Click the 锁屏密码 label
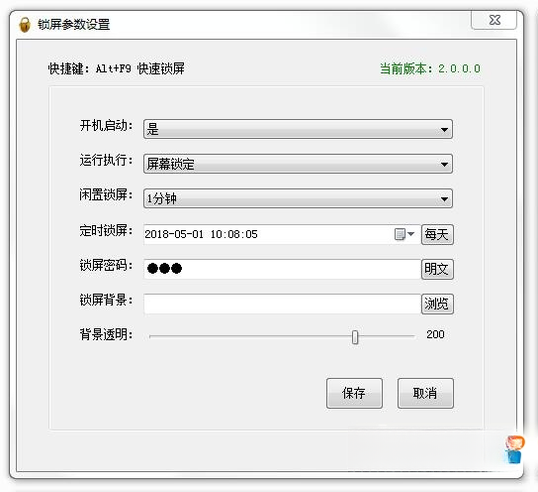Screen dimensions: 538x492 [106, 265]
